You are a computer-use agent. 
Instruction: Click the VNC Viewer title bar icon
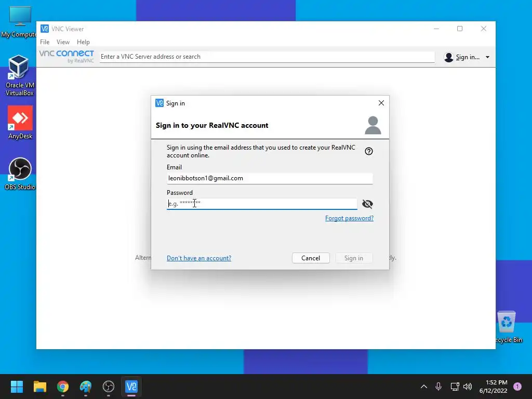45,29
